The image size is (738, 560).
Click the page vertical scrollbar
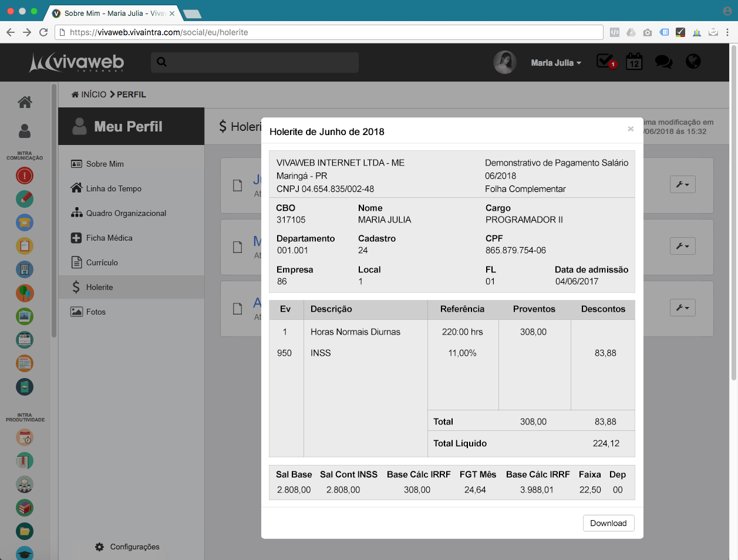click(733, 211)
